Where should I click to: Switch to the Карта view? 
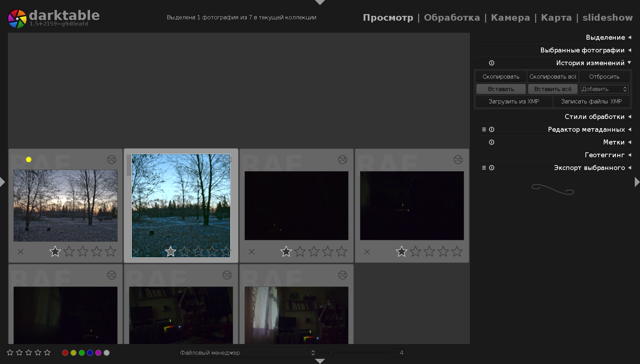coord(556,18)
